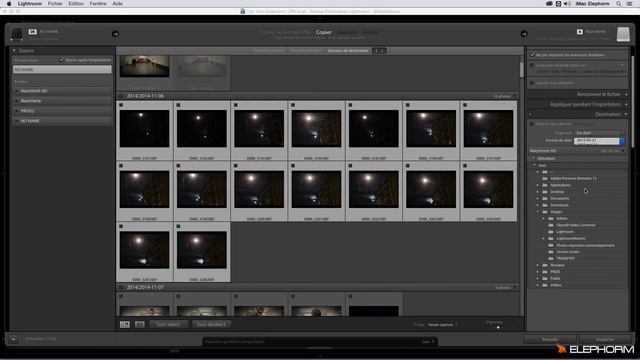
Task: Open the sort order dropdown Heure capture
Action: point(442,325)
